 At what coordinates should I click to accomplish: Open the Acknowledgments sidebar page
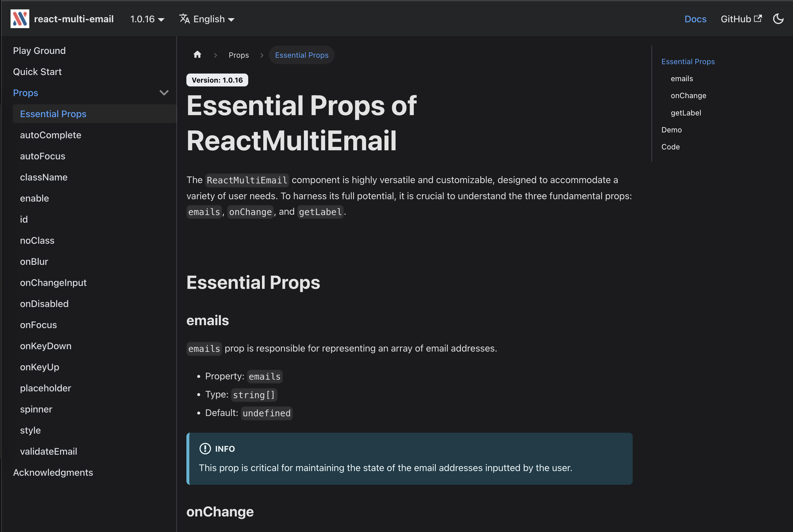(x=53, y=472)
